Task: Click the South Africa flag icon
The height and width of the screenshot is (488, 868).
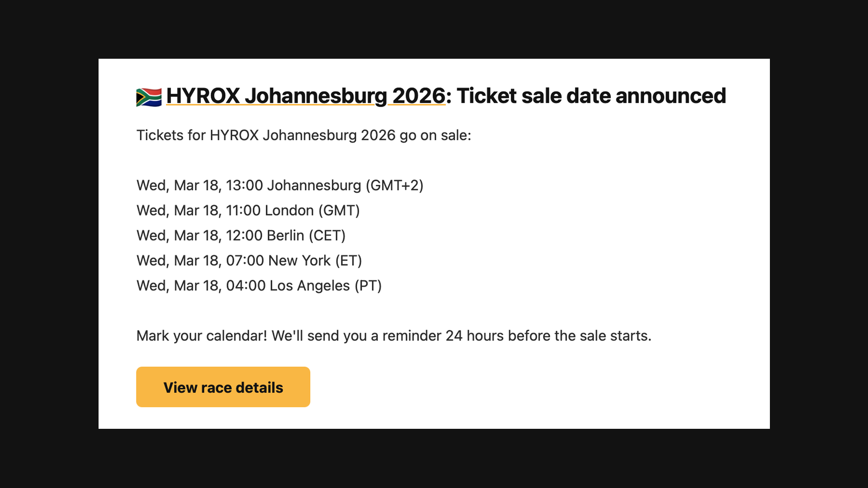Action: click(149, 97)
